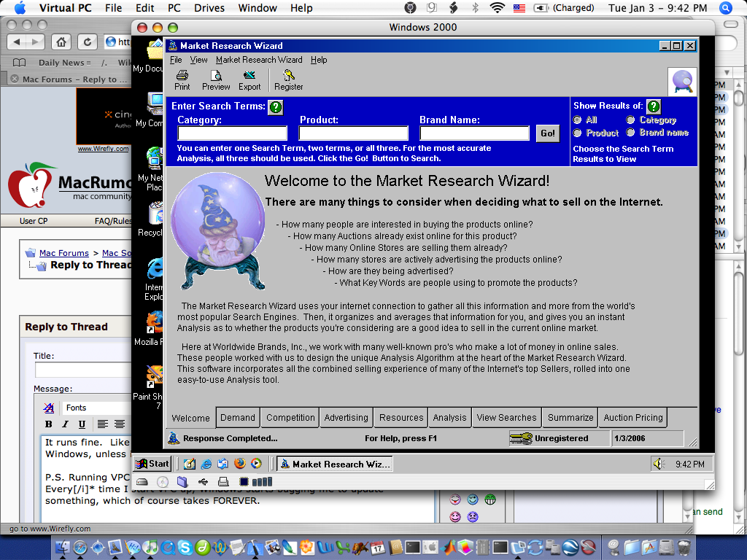Screen dimensions: 747x560
Task: Switch to the Resources tab
Action: [x=401, y=418]
